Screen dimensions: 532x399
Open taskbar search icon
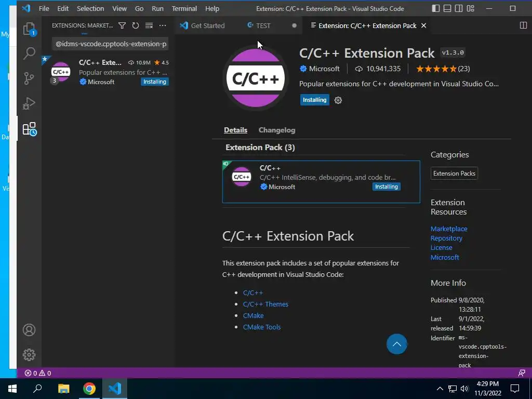(x=37, y=389)
